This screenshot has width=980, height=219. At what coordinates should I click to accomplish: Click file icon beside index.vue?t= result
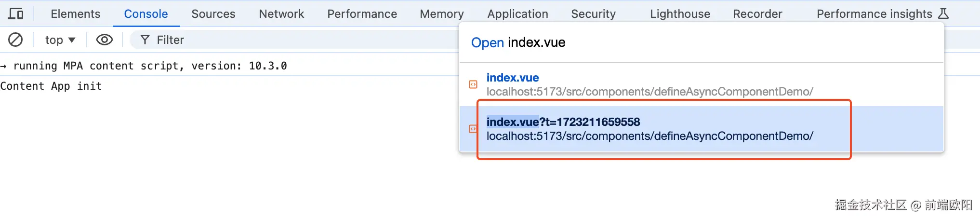pos(473,129)
